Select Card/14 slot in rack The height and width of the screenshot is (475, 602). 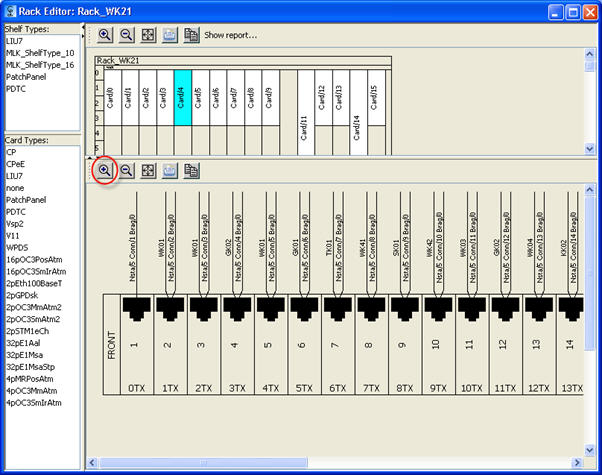pos(358,112)
